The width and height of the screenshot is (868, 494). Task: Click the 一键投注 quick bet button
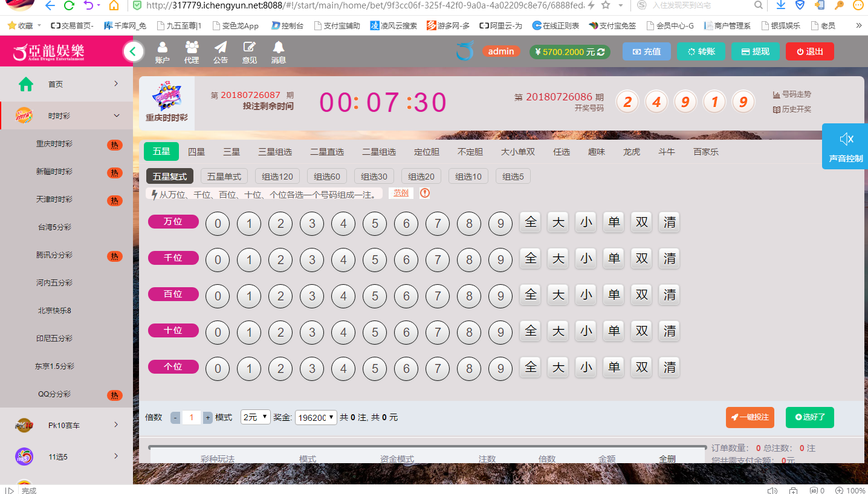coord(750,417)
